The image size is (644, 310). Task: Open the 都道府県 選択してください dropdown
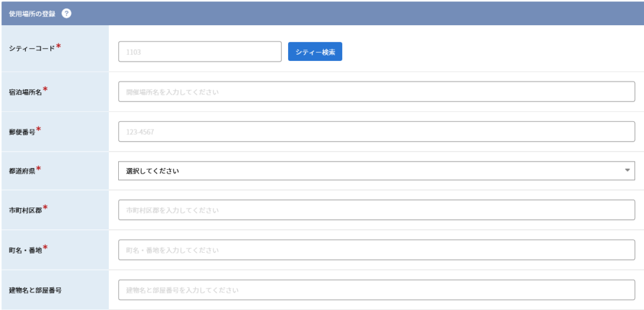(x=377, y=170)
